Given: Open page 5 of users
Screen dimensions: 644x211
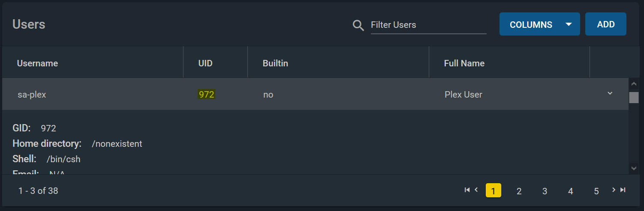Looking at the screenshot, I should 596,191.
